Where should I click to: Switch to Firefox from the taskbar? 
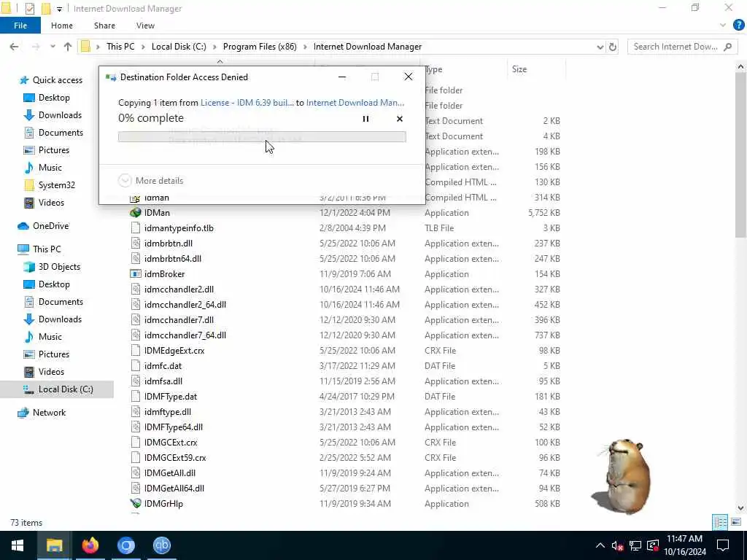(x=90, y=545)
